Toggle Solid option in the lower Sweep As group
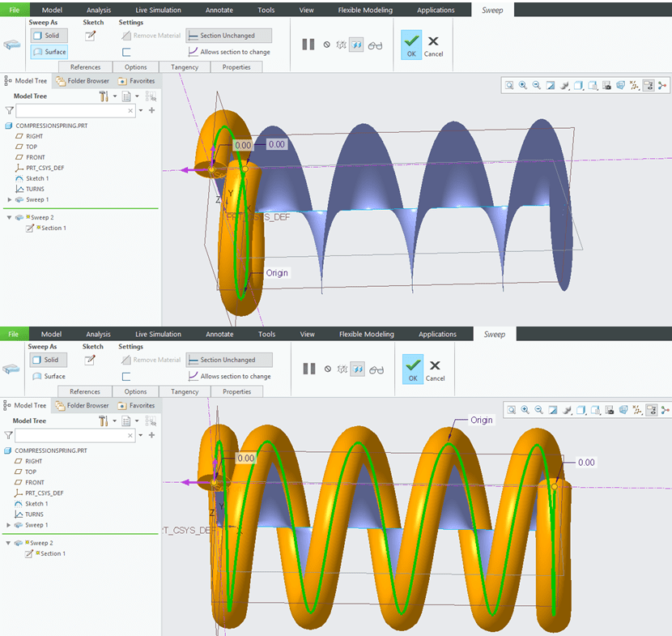The width and height of the screenshot is (672, 636). pos(49,360)
